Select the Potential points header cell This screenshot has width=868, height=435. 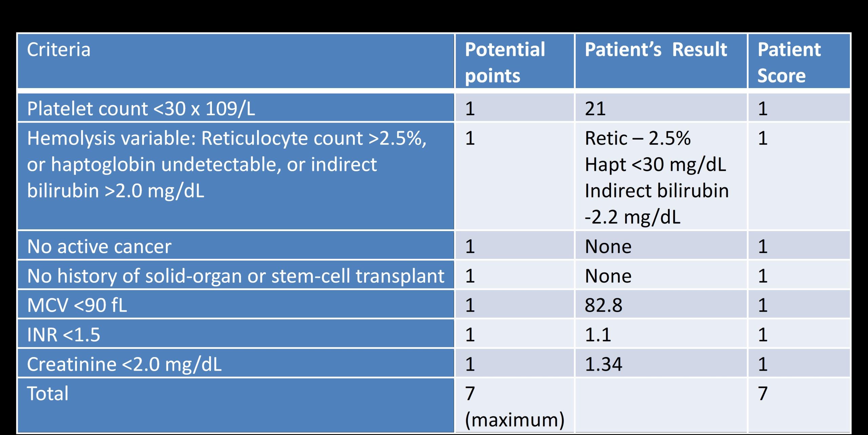505,62
